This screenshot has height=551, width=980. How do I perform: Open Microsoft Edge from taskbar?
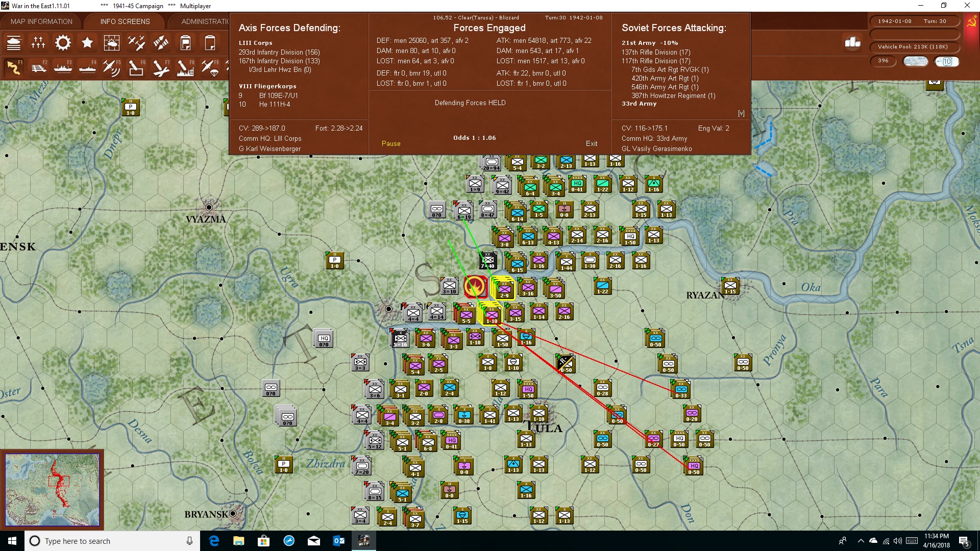click(214, 541)
